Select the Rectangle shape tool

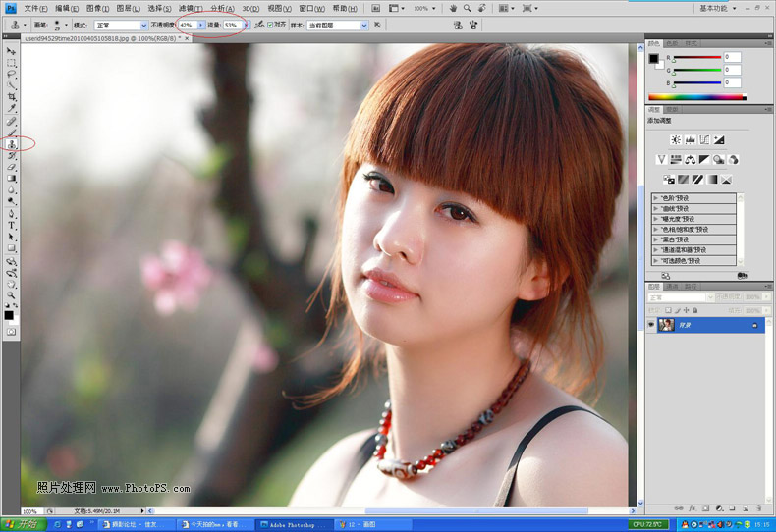tap(11, 247)
